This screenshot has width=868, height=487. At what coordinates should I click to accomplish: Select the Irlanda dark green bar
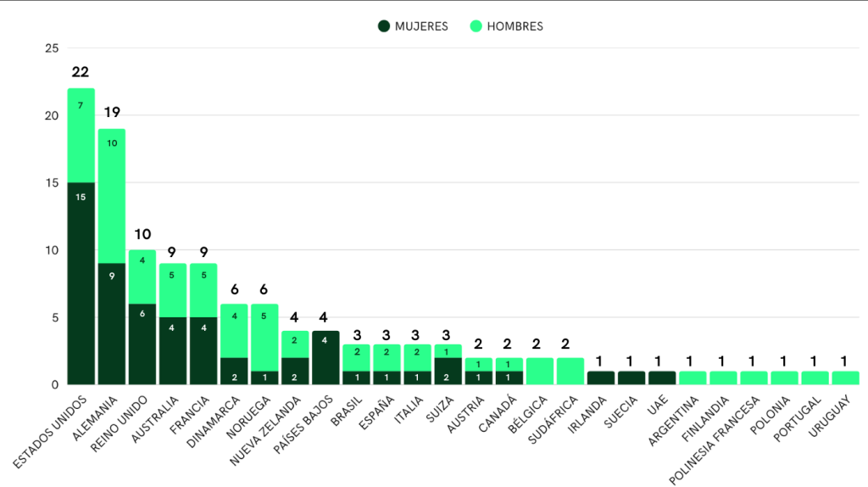click(x=601, y=378)
